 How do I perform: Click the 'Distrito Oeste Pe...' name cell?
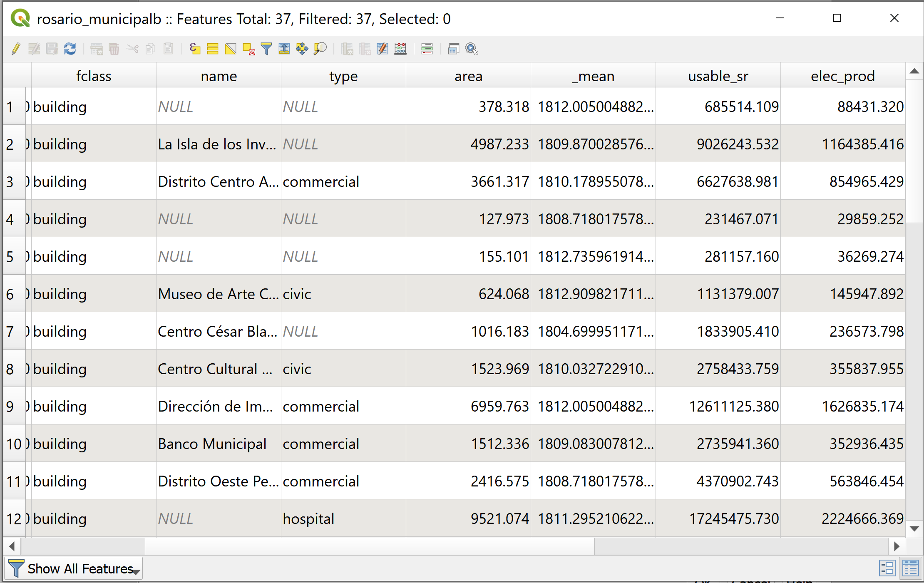(219, 481)
